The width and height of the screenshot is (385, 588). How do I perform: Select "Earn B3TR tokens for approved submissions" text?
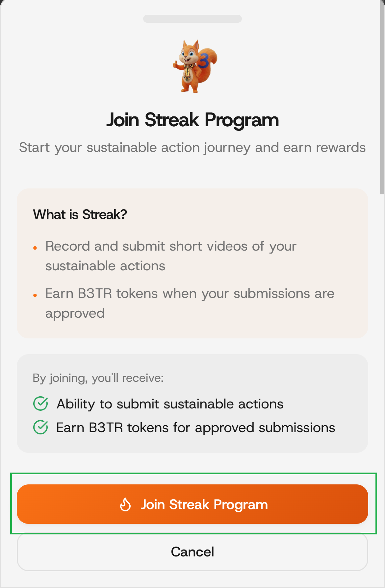(x=196, y=428)
